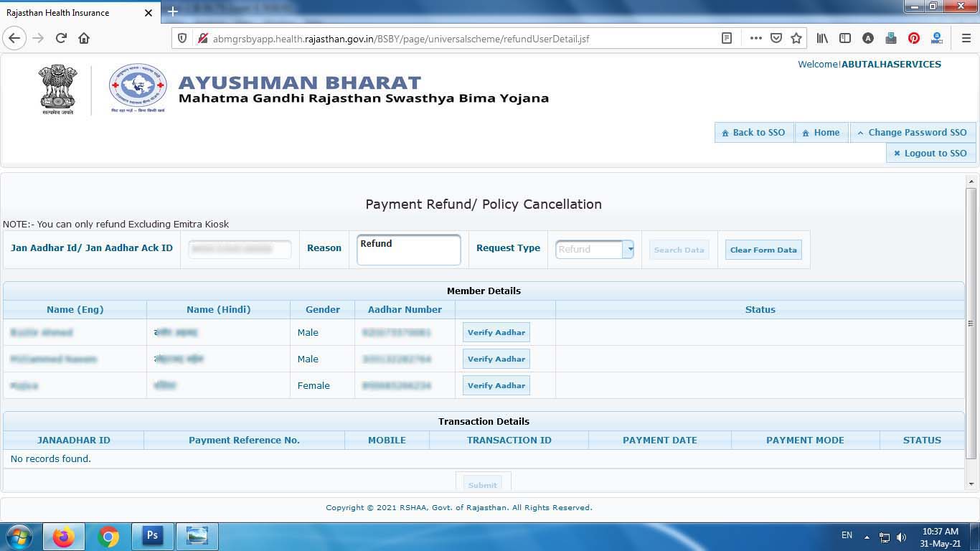Log out using Logout to SSO
Viewport: 980px width, 551px height.
click(x=930, y=153)
